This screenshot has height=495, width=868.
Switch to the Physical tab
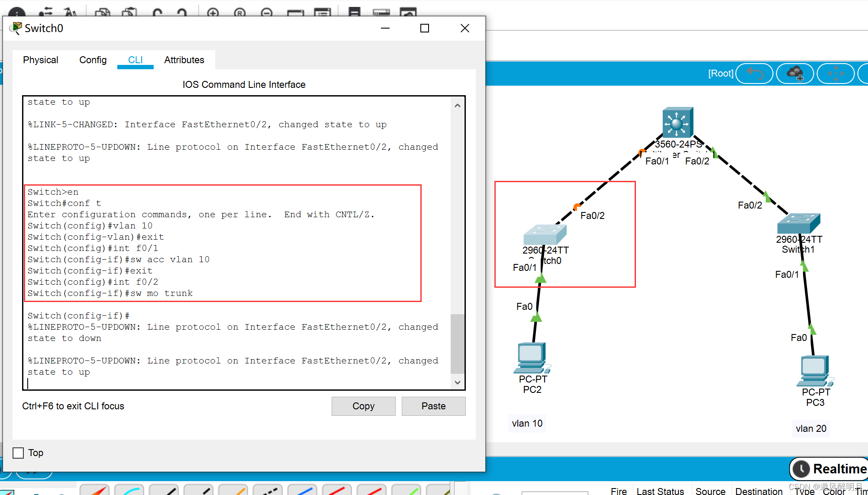pyautogui.click(x=41, y=60)
